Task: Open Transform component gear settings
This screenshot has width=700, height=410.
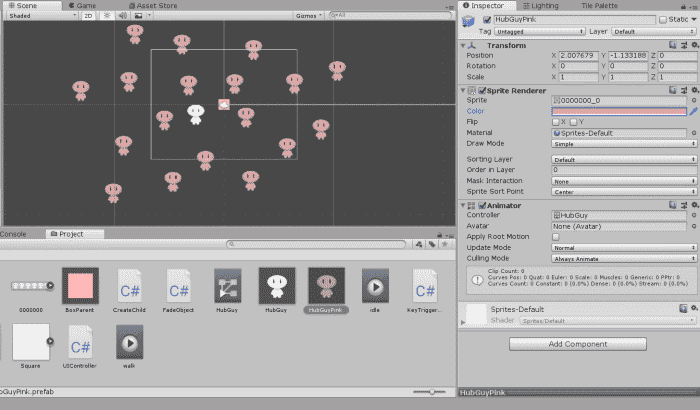Action: [x=693, y=45]
